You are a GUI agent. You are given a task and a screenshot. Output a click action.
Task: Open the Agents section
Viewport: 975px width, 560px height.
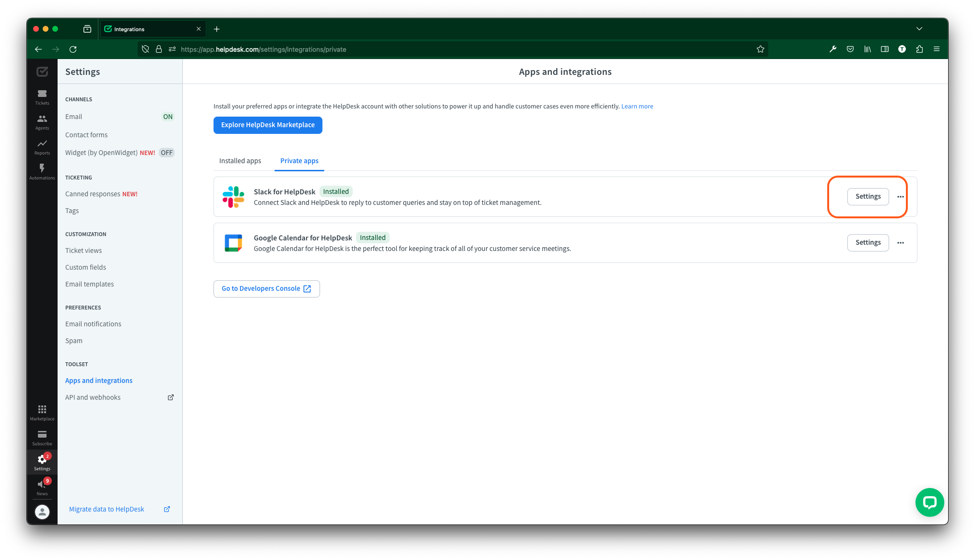pos(42,122)
